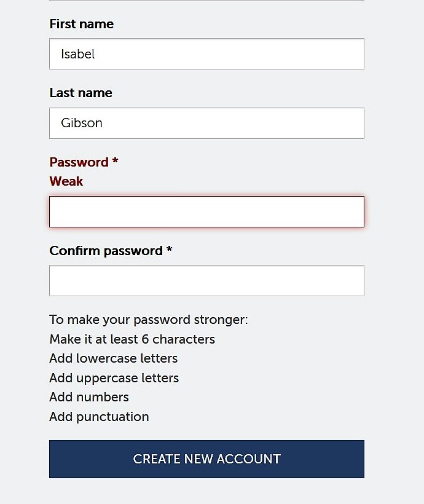The image size is (424, 504).
Task: Click the Last name label
Action: tap(80, 93)
